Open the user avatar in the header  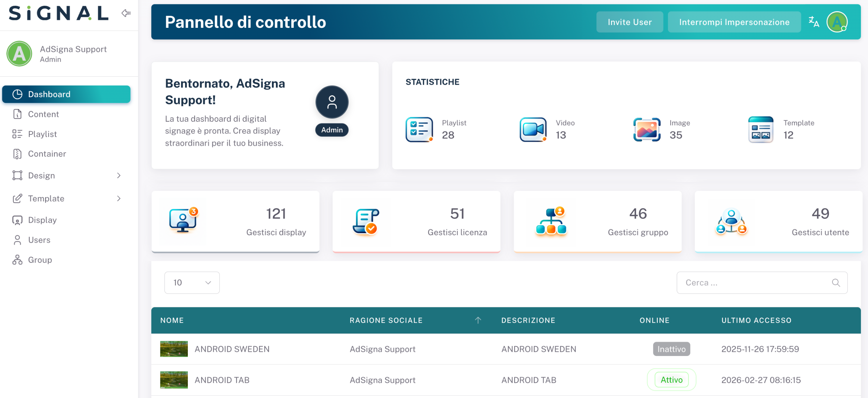837,22
